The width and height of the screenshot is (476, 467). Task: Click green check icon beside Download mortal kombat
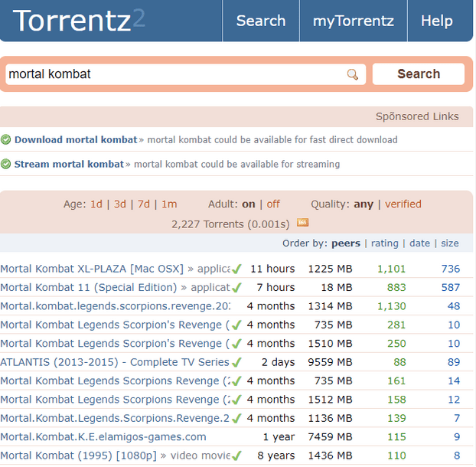coord(5,139)
